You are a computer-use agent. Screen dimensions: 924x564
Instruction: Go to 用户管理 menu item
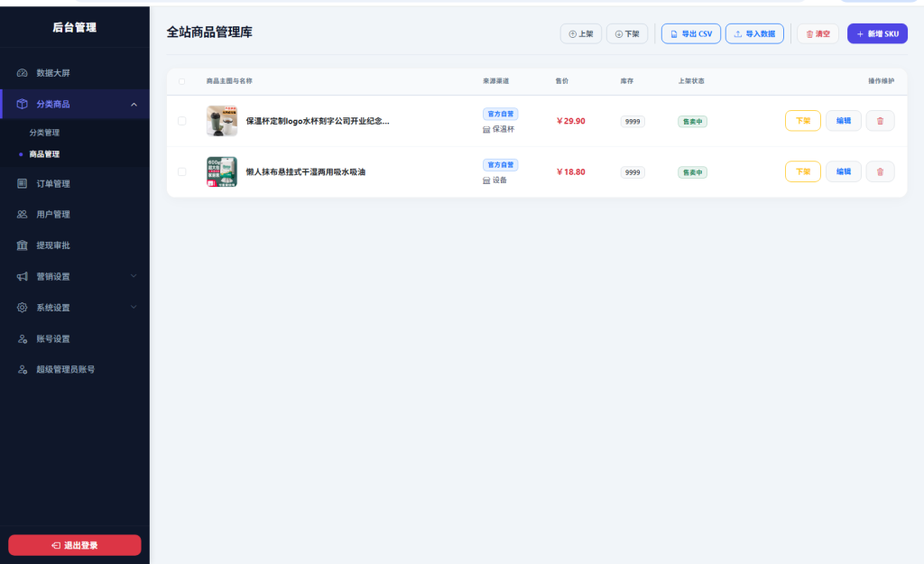(x=74, y=215)
